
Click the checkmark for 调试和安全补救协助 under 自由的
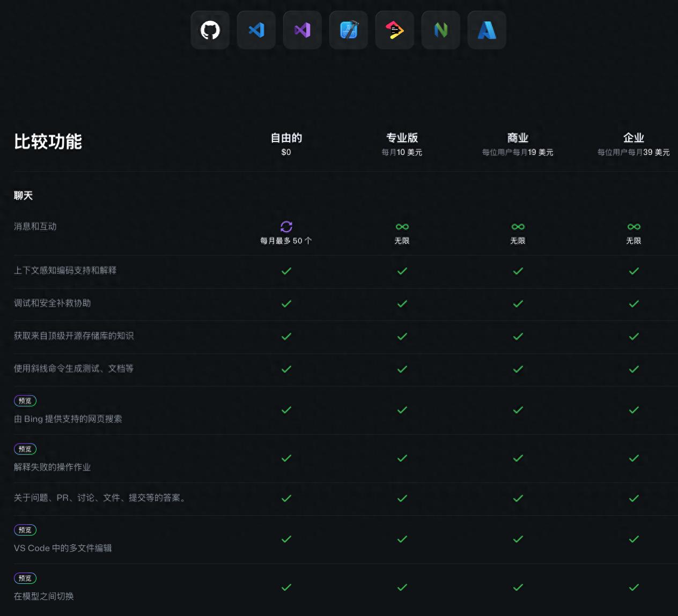coord(286,303)
